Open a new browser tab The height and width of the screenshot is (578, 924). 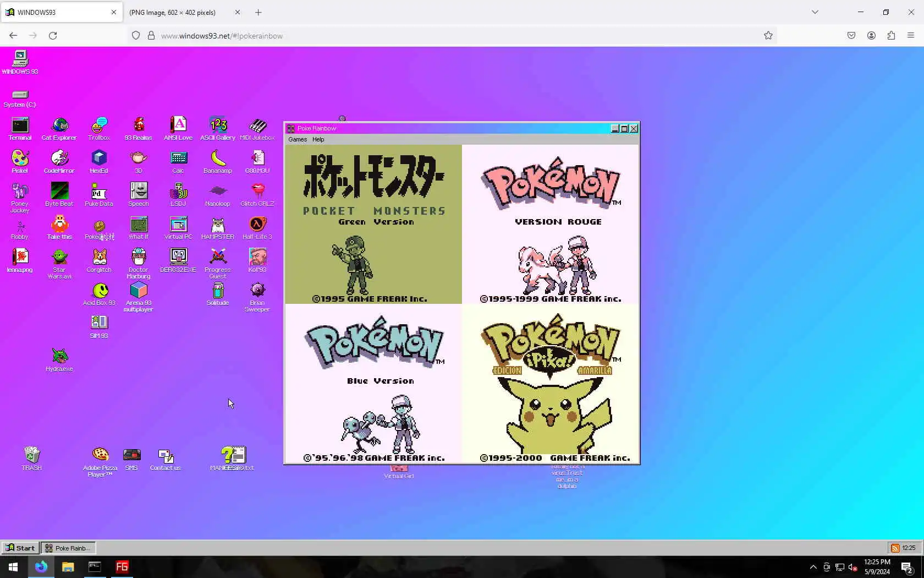(x=258, y=12)
